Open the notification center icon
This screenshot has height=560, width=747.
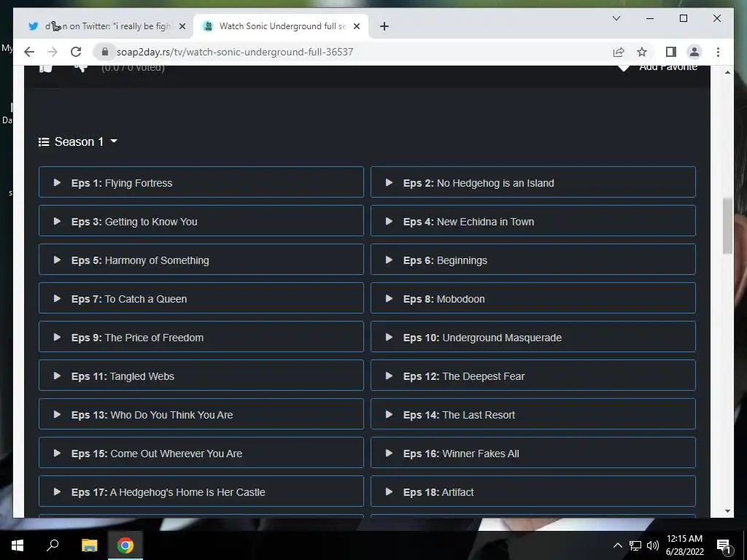(x=724, y=545)
